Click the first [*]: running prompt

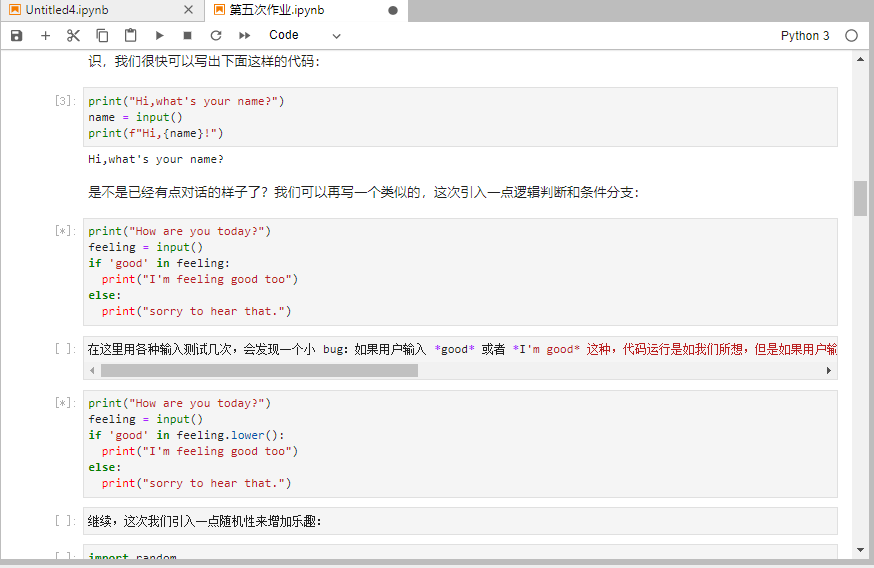65,231
